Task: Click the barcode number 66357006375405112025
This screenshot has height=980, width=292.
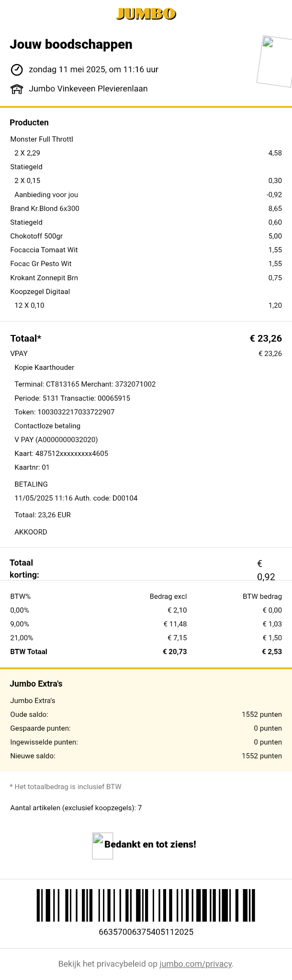Action: [x=146, y=932]
